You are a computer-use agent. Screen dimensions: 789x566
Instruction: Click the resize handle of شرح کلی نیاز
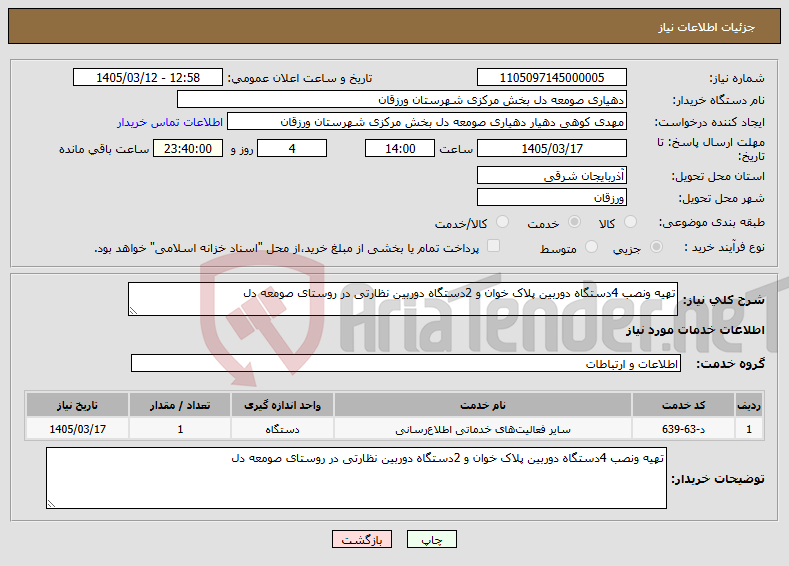point(133,311)
